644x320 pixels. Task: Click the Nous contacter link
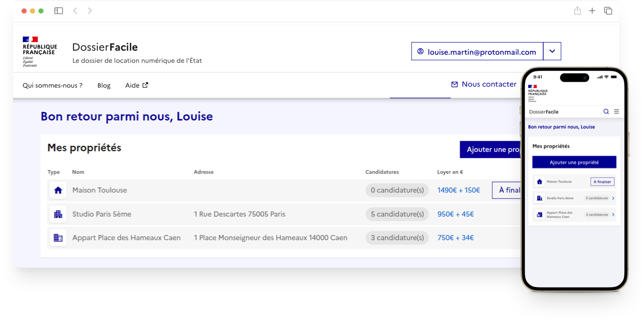coord(484,84)
